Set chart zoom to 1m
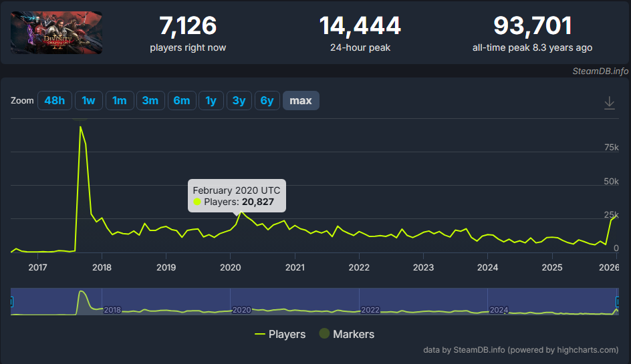Image resolution: width=631 pixels, height=364 pixels. coord(120,101)
